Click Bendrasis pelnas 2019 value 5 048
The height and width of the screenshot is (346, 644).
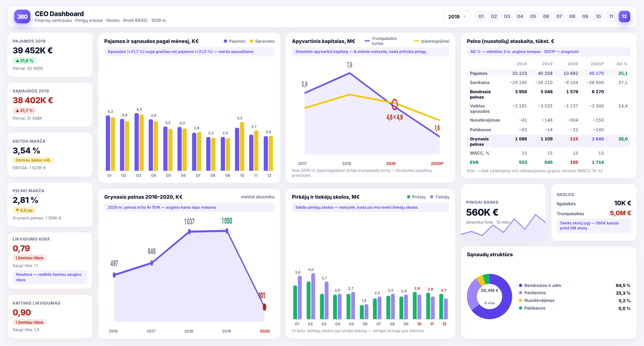(547, 92)
